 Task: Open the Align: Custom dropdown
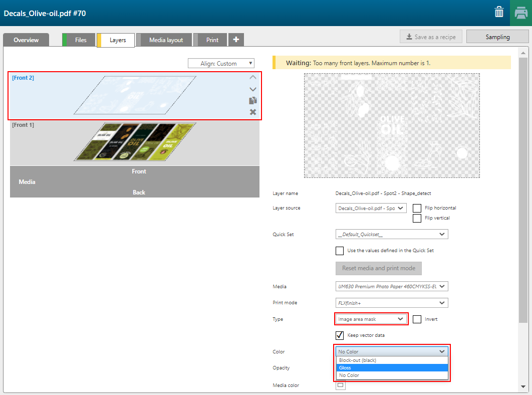click(221, 64)
